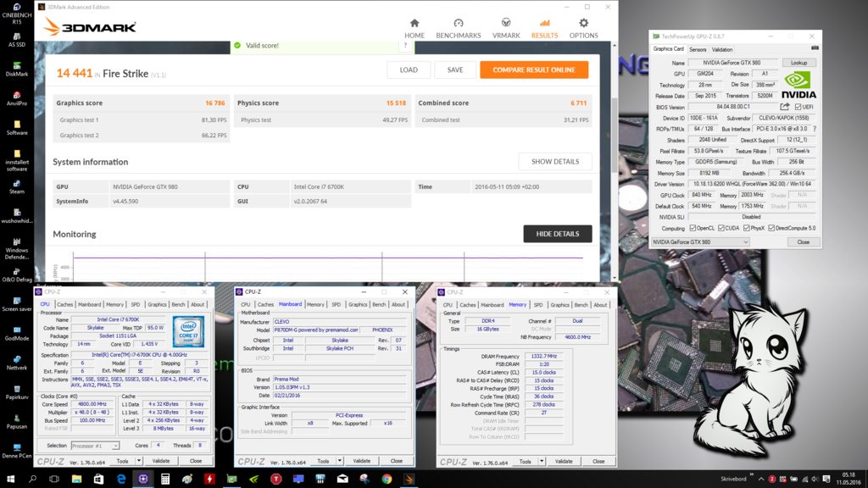Toggle the DirectCompute 5.0 checkbox
This screenshot has width=868, height=488.
point(771,228)
